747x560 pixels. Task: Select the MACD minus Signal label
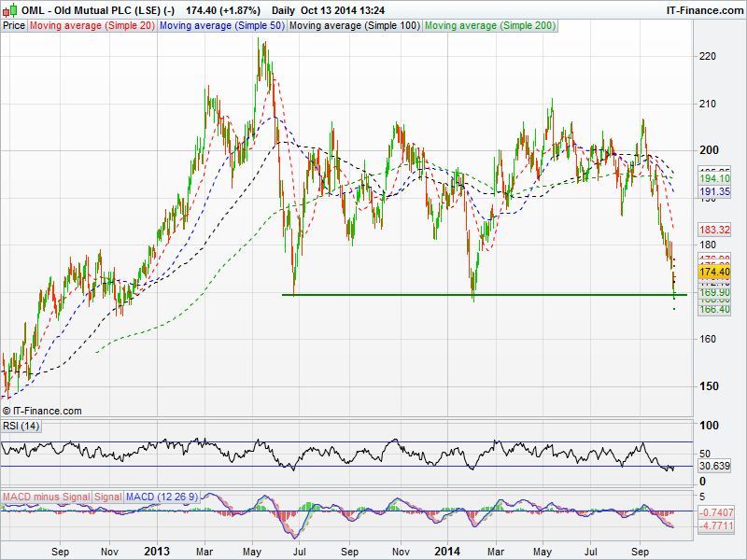point(45,496)
